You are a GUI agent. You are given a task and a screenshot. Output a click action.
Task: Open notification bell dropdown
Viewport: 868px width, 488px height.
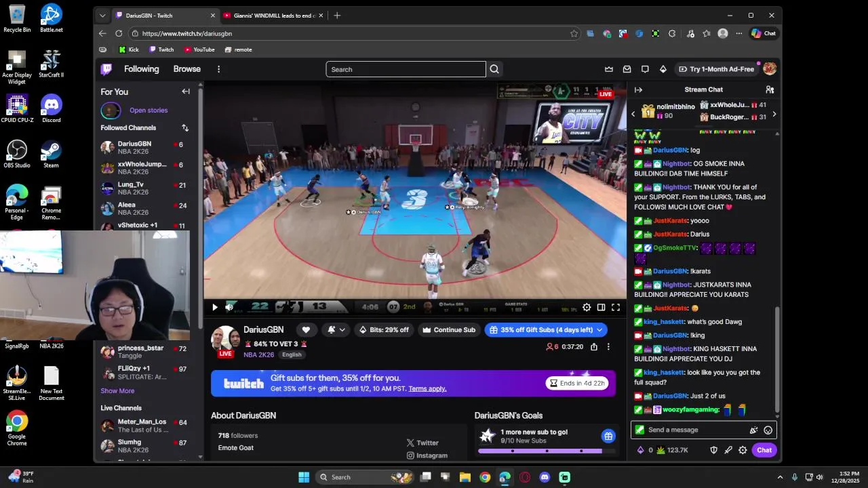point(336,329)
